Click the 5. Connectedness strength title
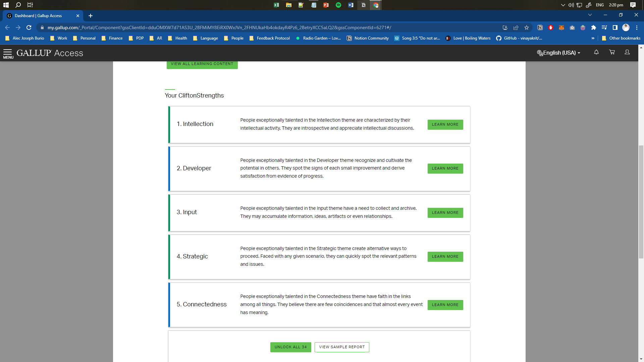 tap(202, 304)
